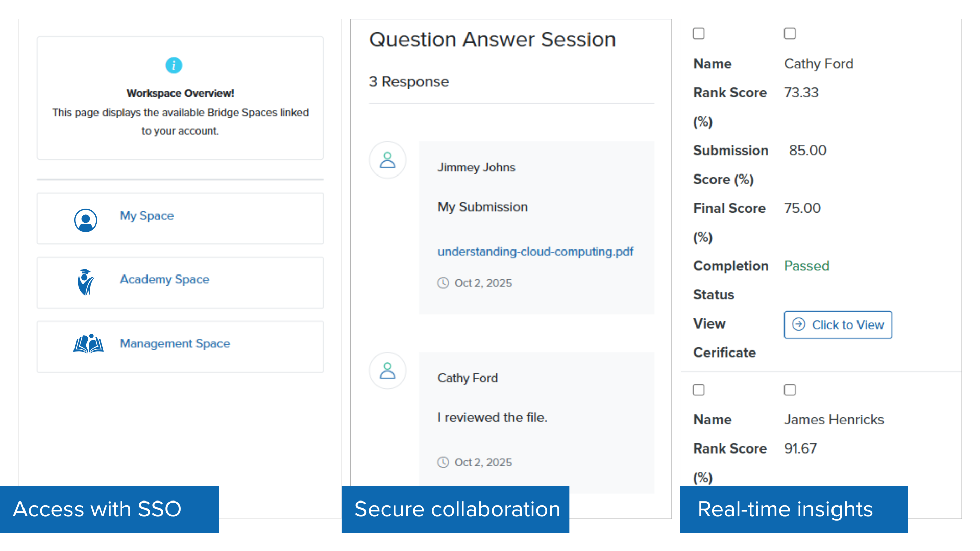Open the Academy Space link
Image resolution: width=980 pixels, height=551 pixels.
coord(164,280)
